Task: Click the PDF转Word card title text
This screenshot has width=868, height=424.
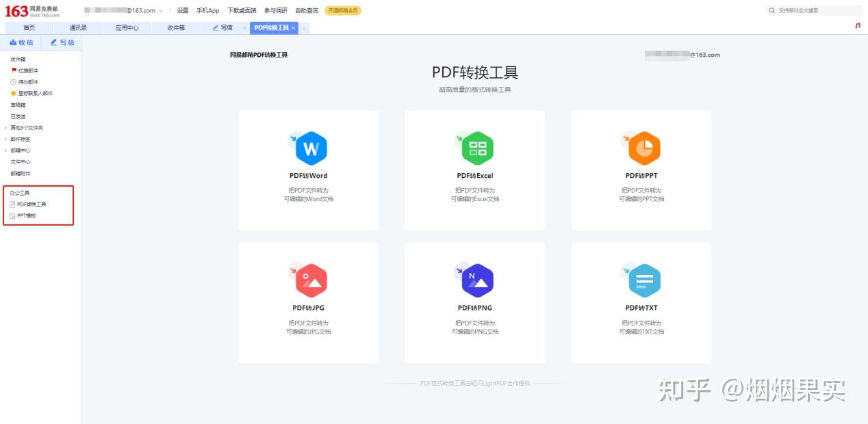Action: coord(309,176)
